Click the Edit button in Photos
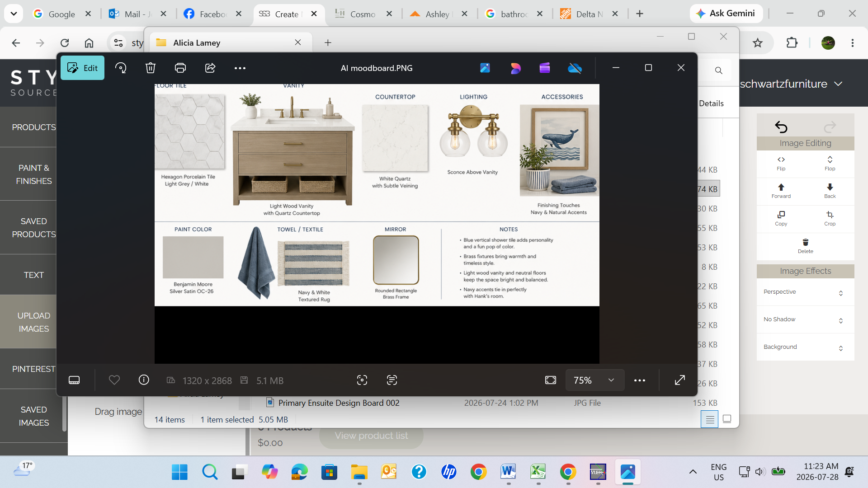This screenshot has height=488, width=868. (x=82, y=68)
